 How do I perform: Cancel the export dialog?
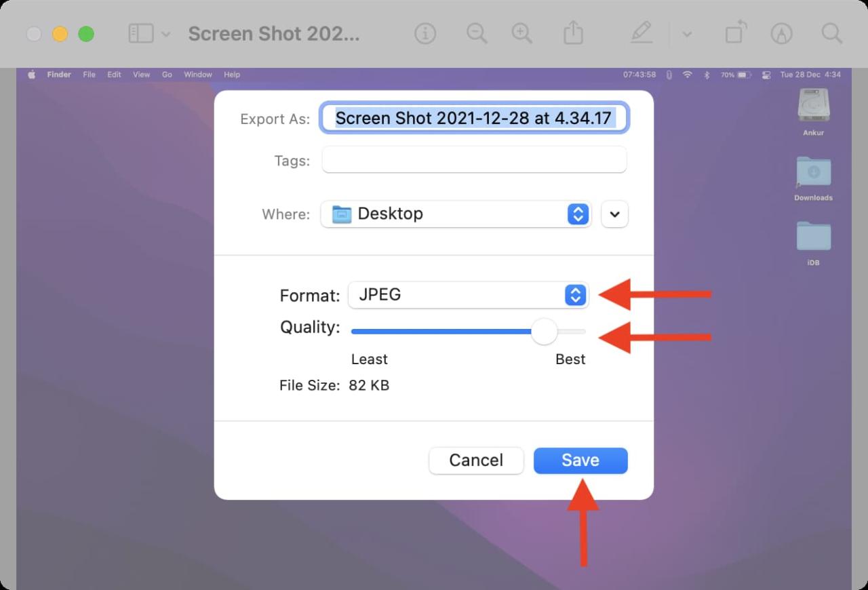(476, 460)
